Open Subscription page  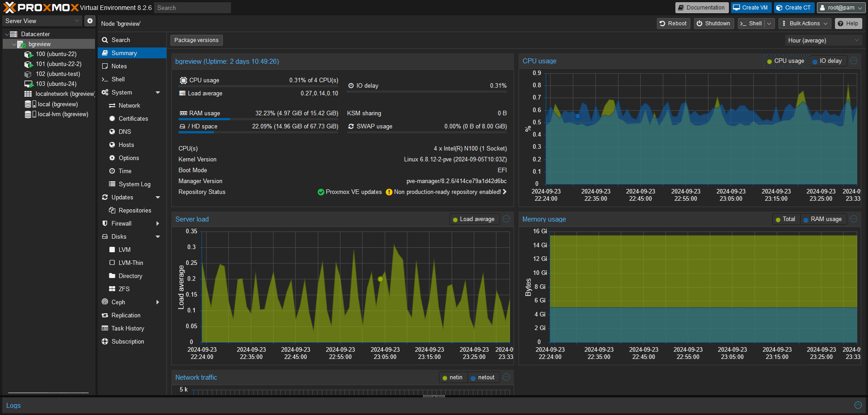coord(132,341)
